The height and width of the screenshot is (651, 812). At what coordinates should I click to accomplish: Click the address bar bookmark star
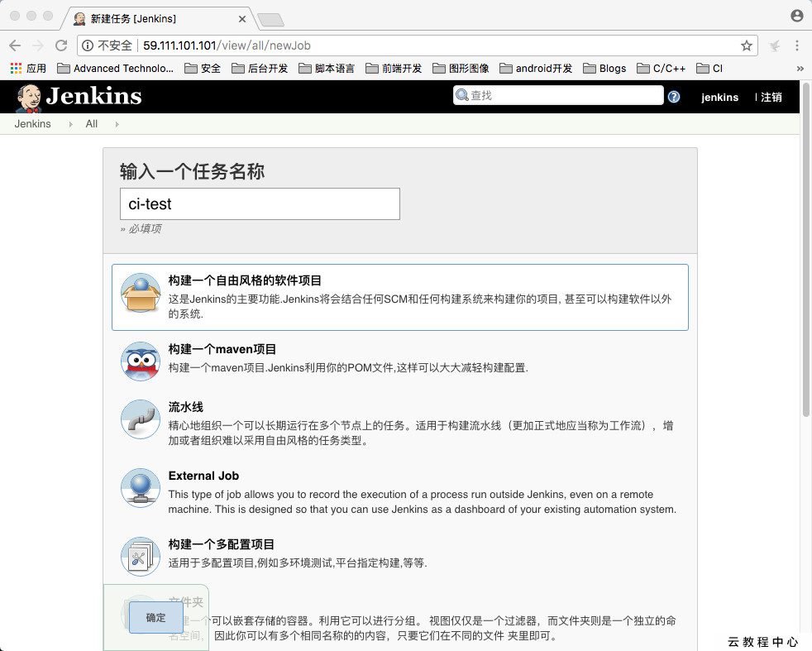pyautogui.click(x=745, y=46)
